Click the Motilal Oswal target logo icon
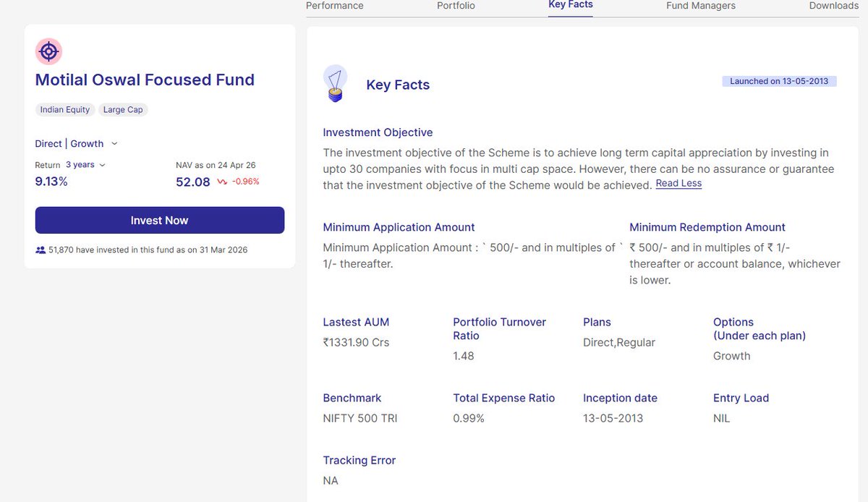Viewport: 868px width, 502px height. click(48, 51)
